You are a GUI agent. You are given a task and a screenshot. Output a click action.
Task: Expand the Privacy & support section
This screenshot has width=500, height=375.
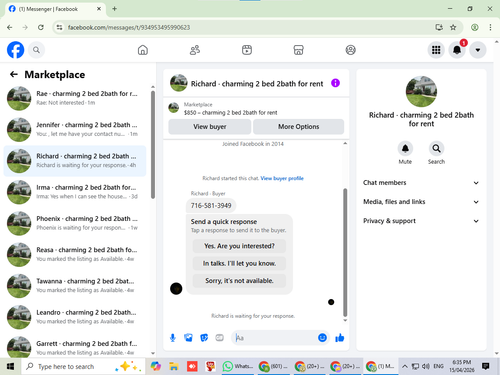click(421, 221)
